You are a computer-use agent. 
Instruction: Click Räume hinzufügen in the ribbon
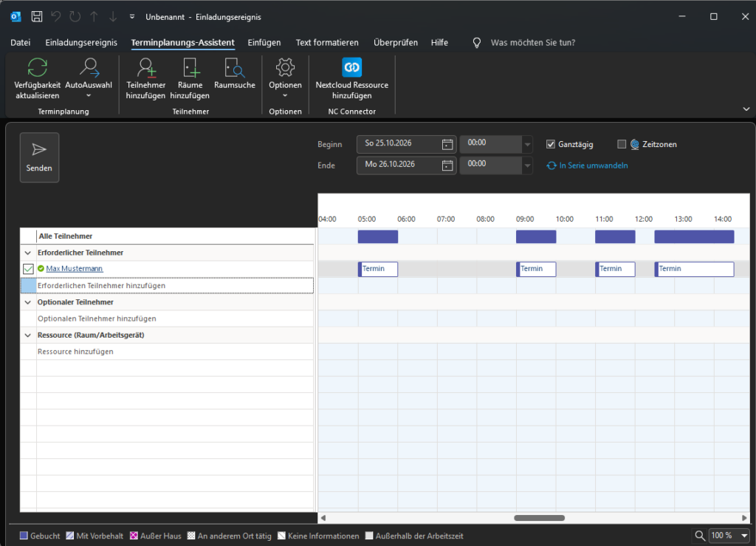[x=190, y=78]
